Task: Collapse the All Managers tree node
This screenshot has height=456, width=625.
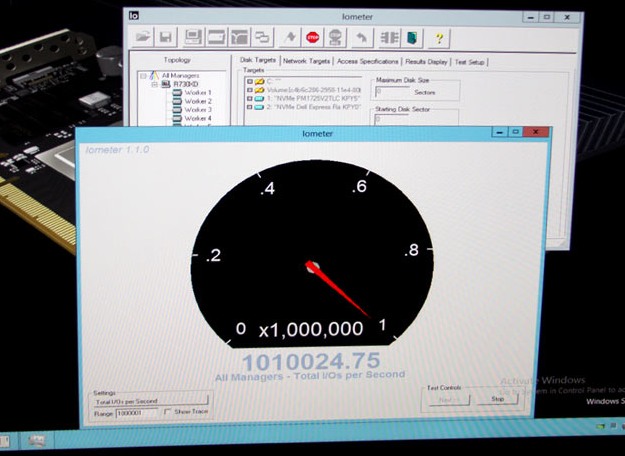Action: tap(144, 75)
